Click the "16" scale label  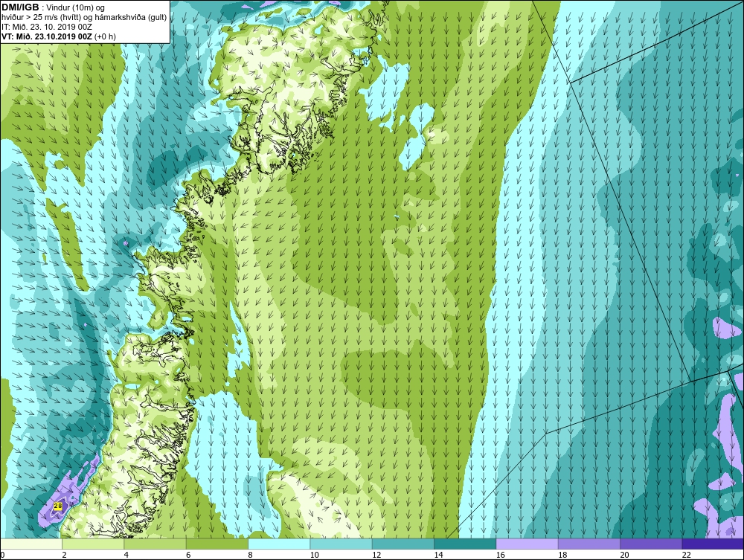[x=500, y=555]
